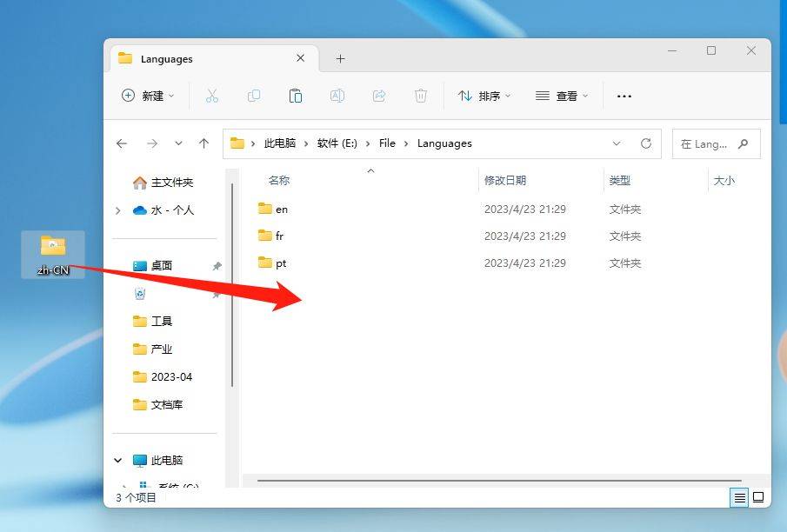Click the 文件夹 type cell for pt
Image resolution: width=787 pixels, height=532 pixels.
pos(625,263)
